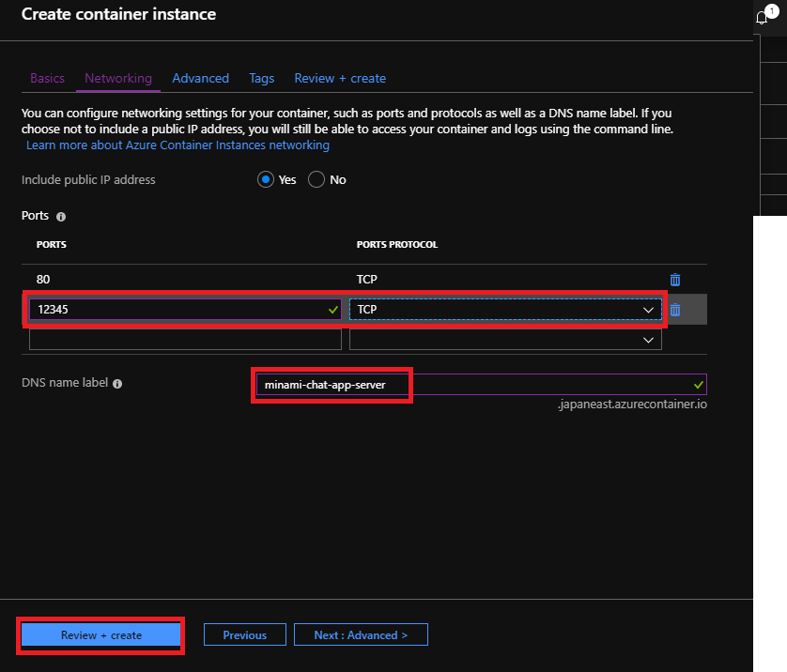Delete the port 80 row with trash icon

pos(675,280)
